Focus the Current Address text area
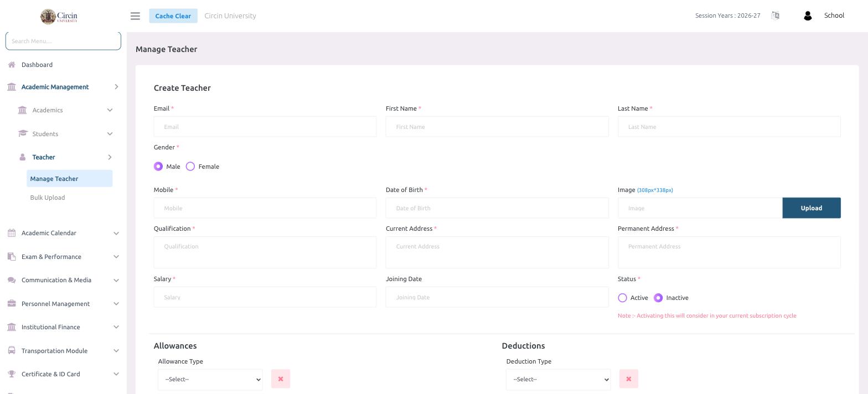This screenshot has height=394, width=868. (x=497, y=252)
